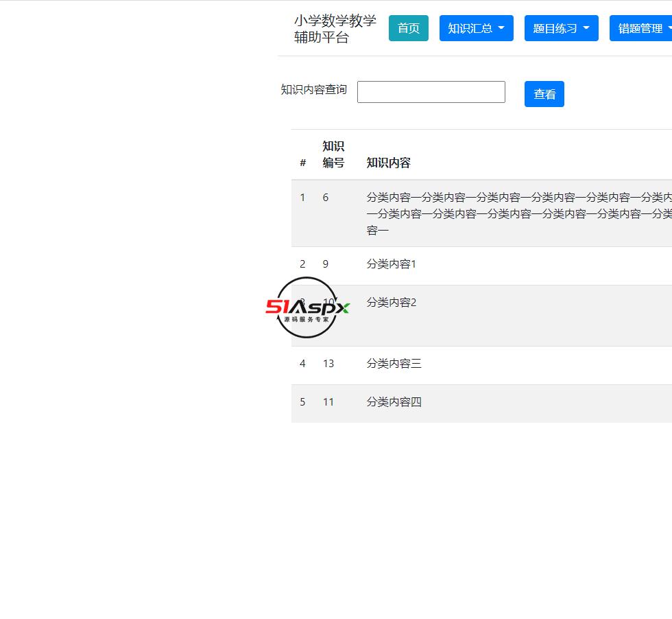The image size is (672, 619).
Task: Click the caret arrow beside 知识汇总
Action: click(503, 28)
